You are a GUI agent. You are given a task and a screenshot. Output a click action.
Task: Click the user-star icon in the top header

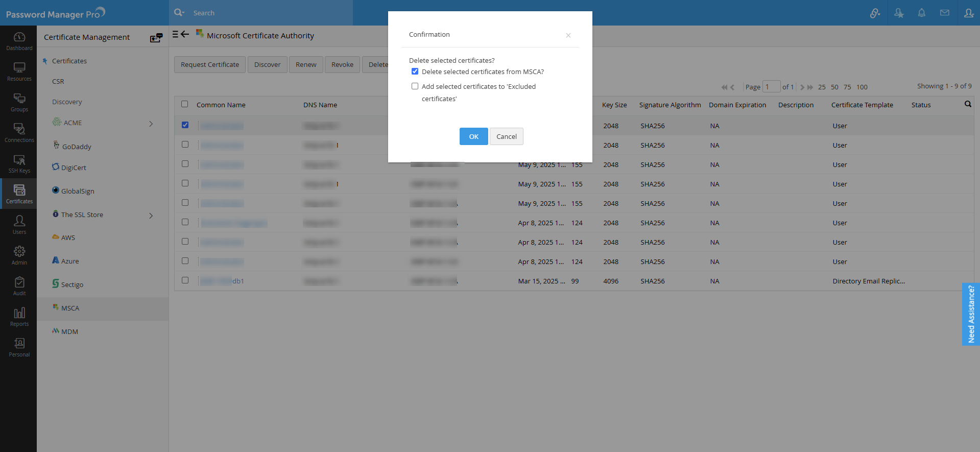pos(899,13)
